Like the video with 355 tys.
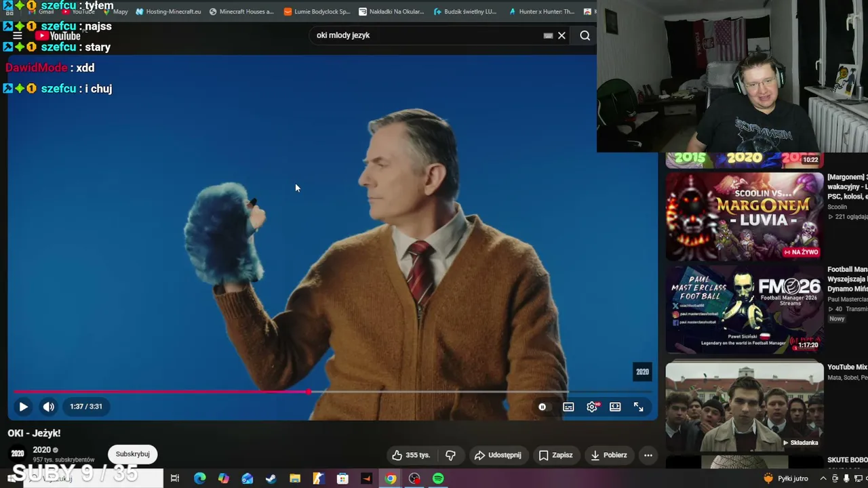 [x=411, y=455]
